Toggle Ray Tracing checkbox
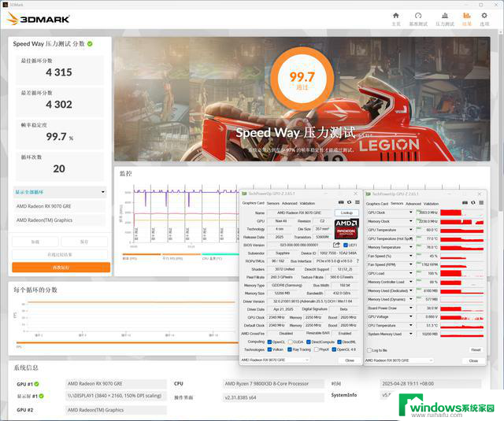Screen dimensions: 504x421 [x=290, y=349]
